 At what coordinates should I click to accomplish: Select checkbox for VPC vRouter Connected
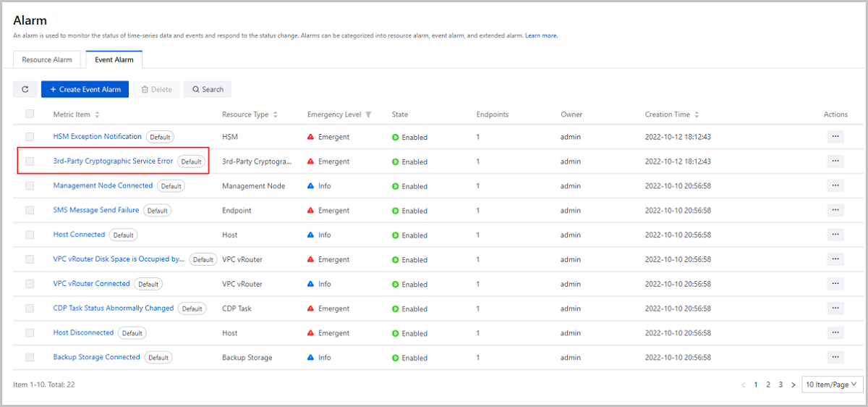point(30,284)
